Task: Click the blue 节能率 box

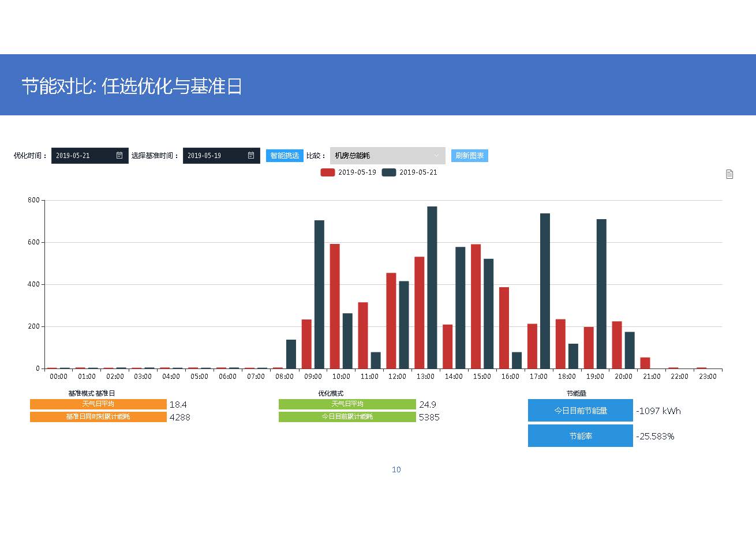Action: pos(580,436)
